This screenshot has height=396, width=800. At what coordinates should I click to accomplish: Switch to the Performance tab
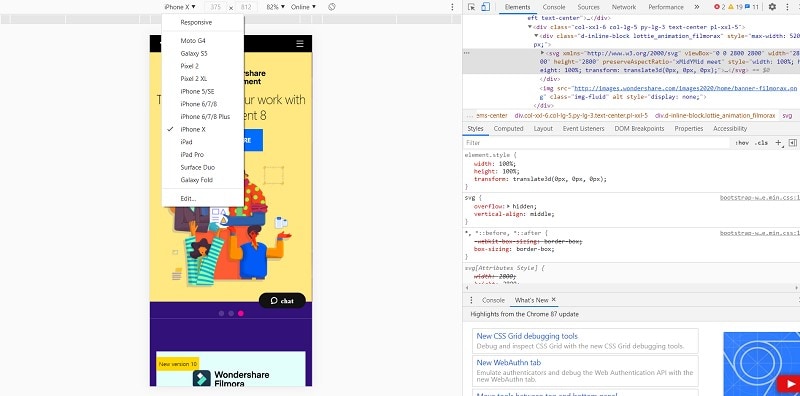point(665,7)
